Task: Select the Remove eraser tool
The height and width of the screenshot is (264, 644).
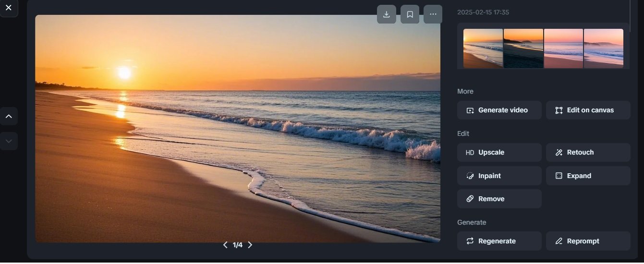Action: [x=499, y=199]
